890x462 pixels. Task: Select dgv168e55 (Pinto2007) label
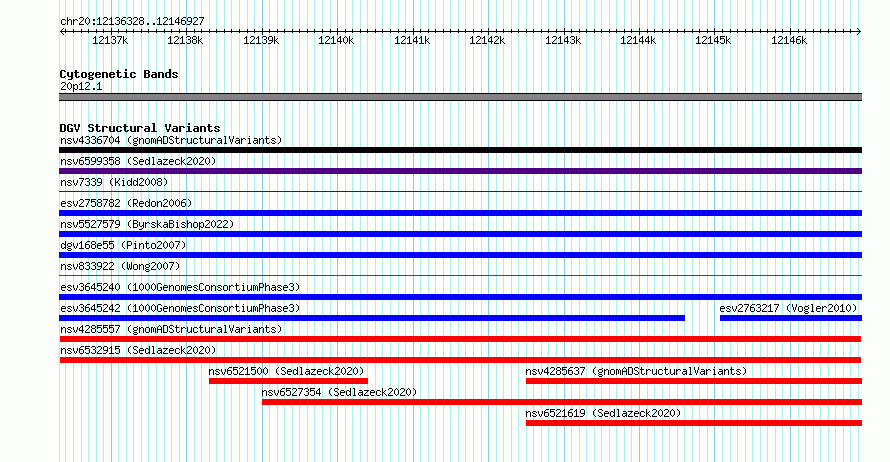[123, 245]
